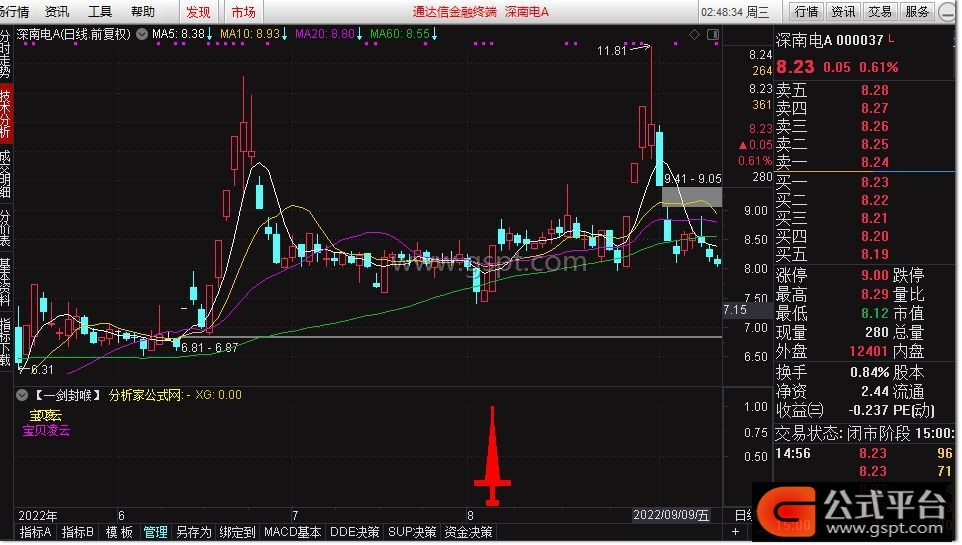Screen dimensions: 962x545
Task: Click the 行情 button at top right
Action: click(806, 12)
